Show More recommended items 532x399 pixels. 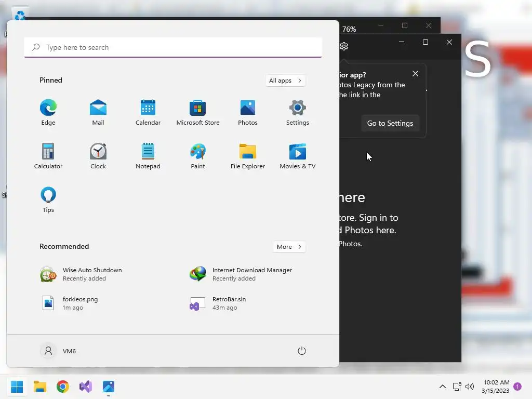(x=289, y=247)
